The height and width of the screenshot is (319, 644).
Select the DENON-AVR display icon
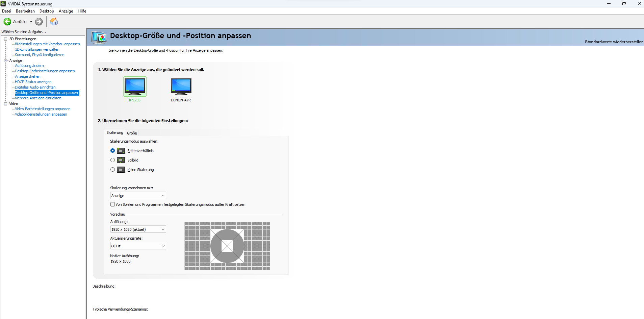(181, 87)
